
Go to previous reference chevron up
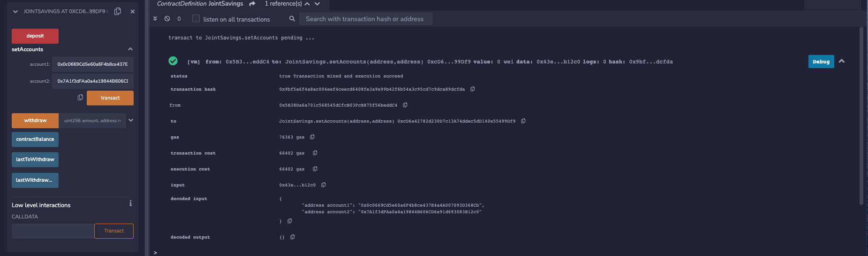point(307,4)
